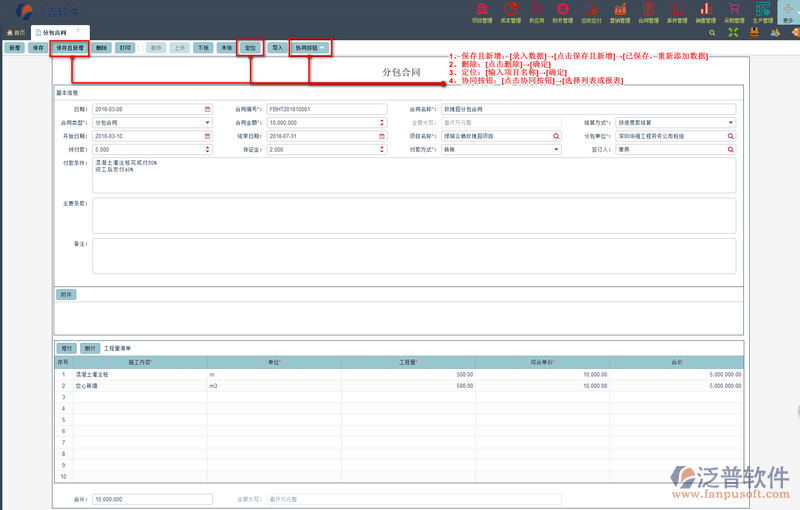
Task: Click the 财务管理 icon
Action: (566, 11)
